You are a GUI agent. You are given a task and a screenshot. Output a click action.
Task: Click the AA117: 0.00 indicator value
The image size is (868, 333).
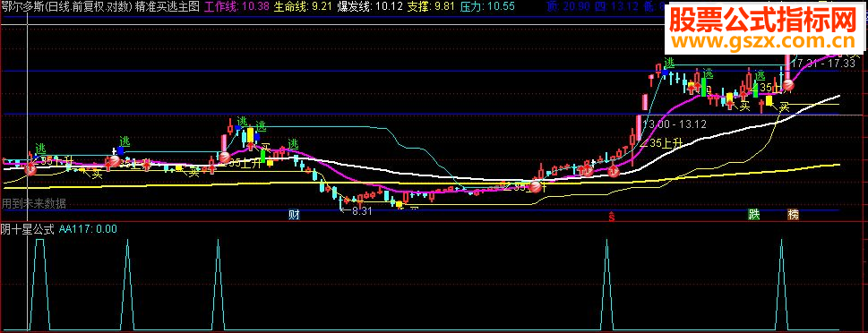point(88,229)
